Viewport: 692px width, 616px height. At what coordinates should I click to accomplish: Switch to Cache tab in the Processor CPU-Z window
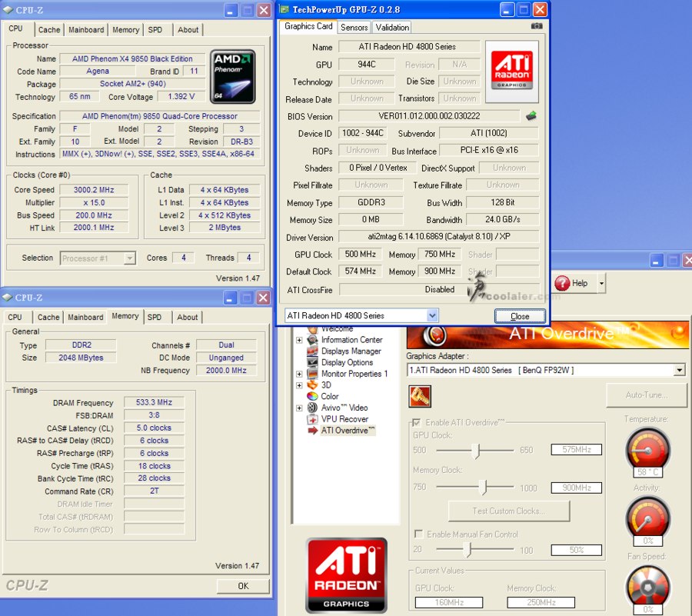(x=49, y=29)
